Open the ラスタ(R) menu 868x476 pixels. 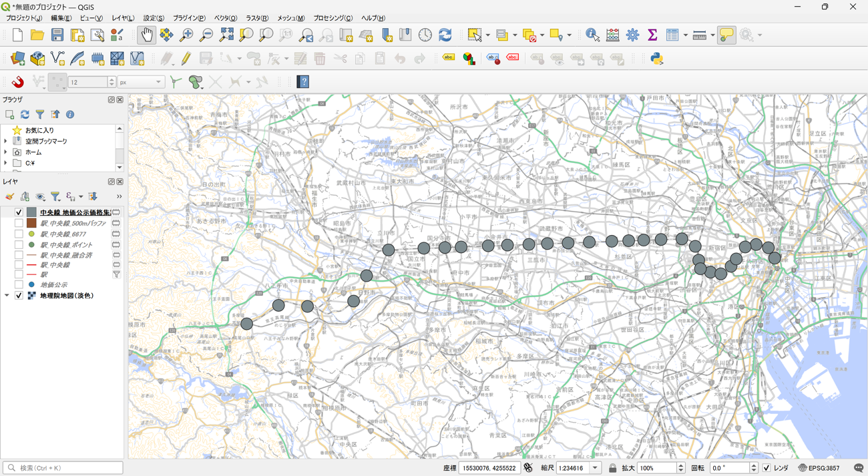[257, 18]
